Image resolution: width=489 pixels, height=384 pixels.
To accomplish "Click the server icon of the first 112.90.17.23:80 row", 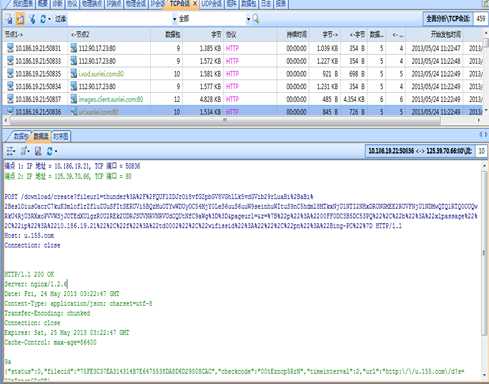I will pos(74,48).
